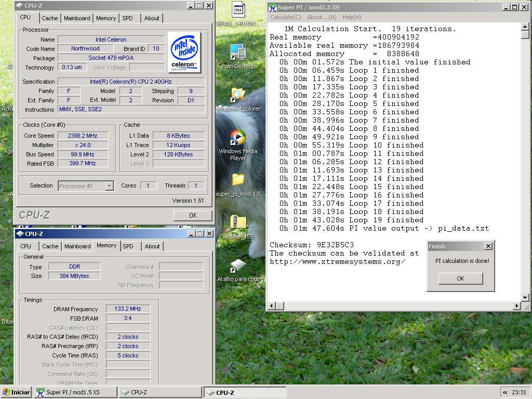Open the Calculate(C) menu in Super PI
The height and width of the screenshot is (399, 532).
tap(286, 17)
